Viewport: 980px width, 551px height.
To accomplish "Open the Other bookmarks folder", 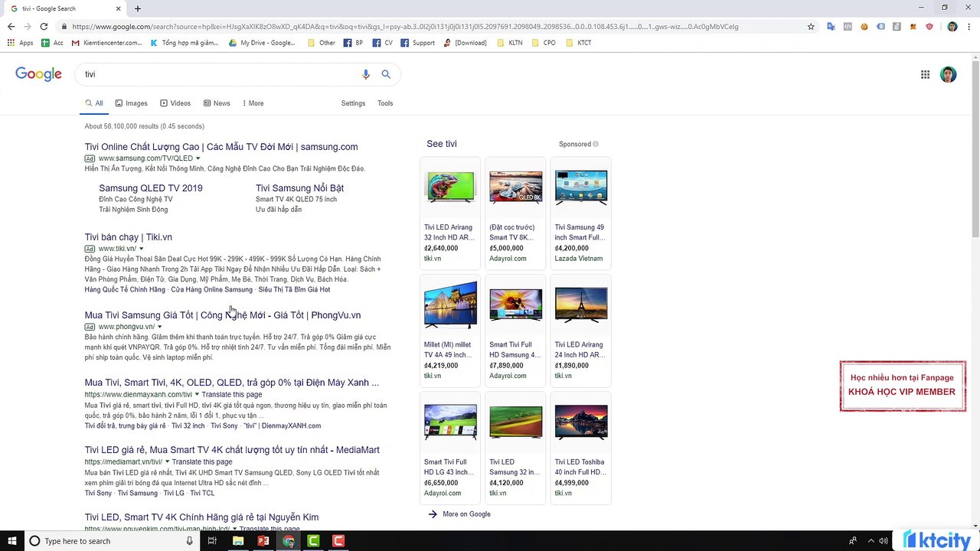I will coord(322,43).
